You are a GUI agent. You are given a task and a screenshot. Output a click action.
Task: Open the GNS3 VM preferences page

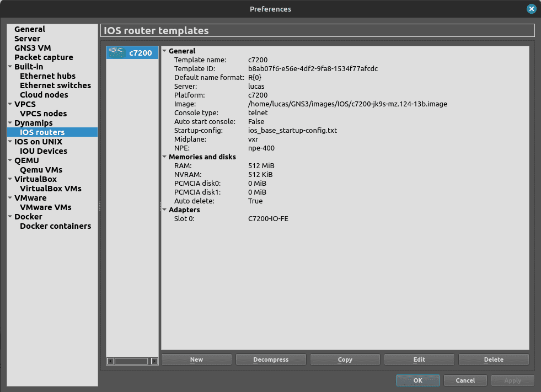point(33,48)
